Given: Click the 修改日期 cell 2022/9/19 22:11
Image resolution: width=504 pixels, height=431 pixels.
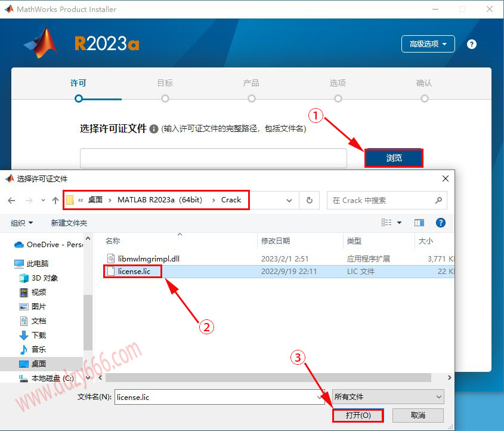Looking at the screenshot, I should click(289, 272).
